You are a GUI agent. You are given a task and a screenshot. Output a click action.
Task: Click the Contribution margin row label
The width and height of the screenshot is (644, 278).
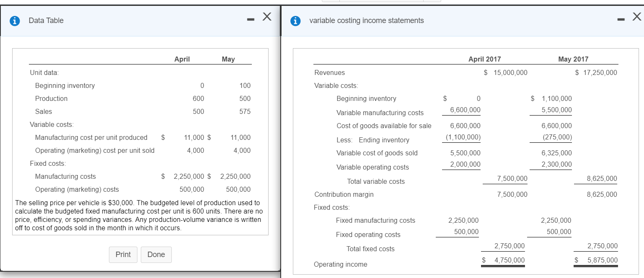(344, 194)
